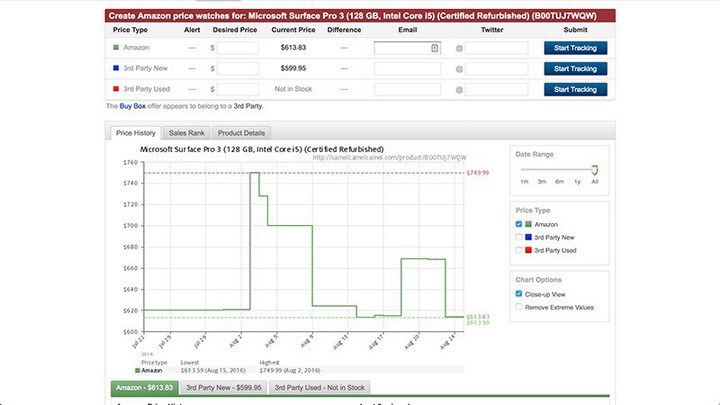Select the 3rd Party New - $599.95 tab
The height and width of the screenshot is (405, 720).
[224, 388]
